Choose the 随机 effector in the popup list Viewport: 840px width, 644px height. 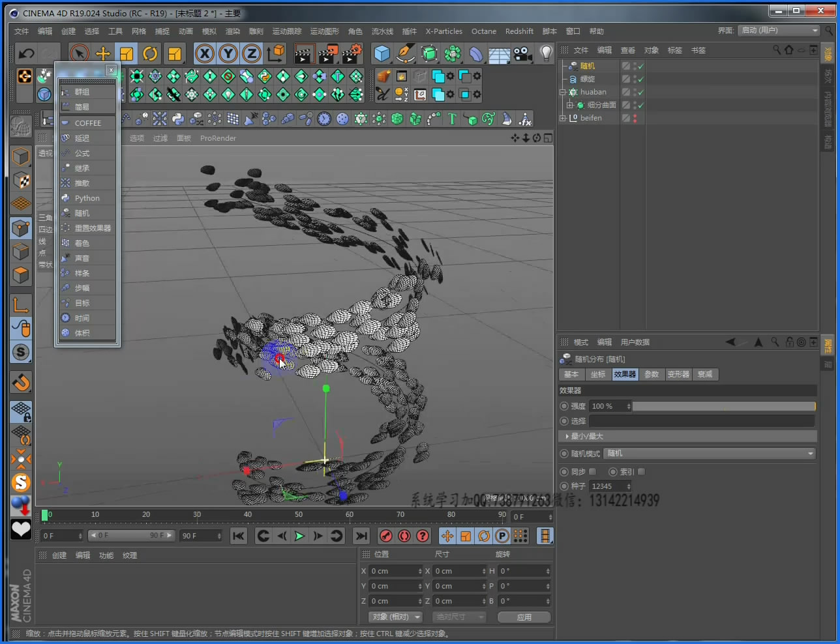coord(87,213)
